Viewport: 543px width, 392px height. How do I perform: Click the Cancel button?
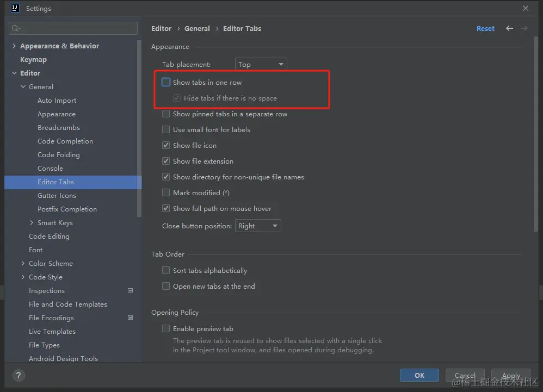465,375
